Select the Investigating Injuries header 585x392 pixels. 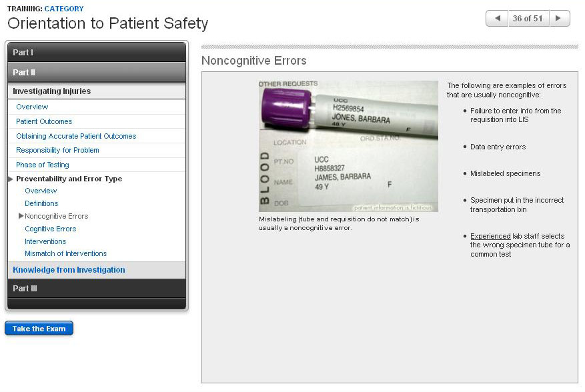pyautogui.click(x=52, y=91)
